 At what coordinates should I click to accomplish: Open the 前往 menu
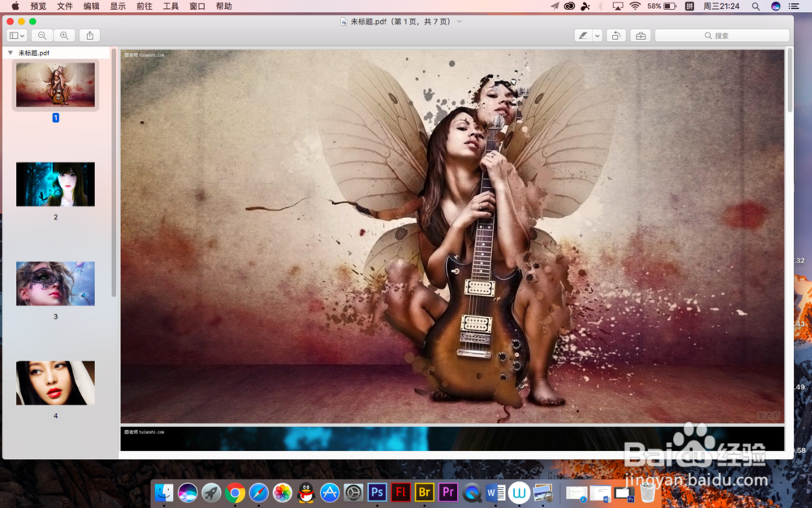(x=144, y=7)
